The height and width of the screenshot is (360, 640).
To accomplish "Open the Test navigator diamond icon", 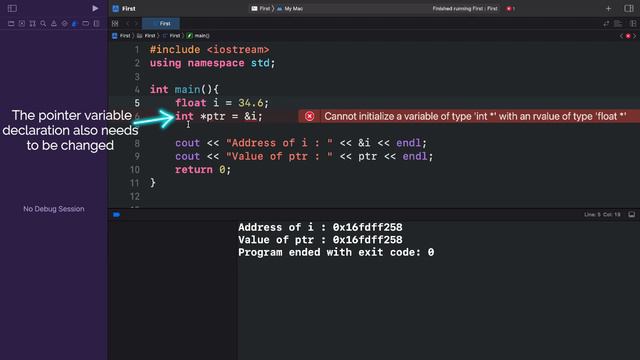I will pyautogui.click(x=64, y=24).
